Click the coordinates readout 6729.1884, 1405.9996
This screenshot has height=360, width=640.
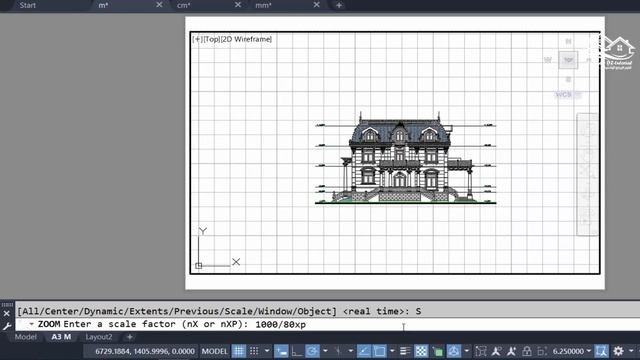[x=144, y=351]
